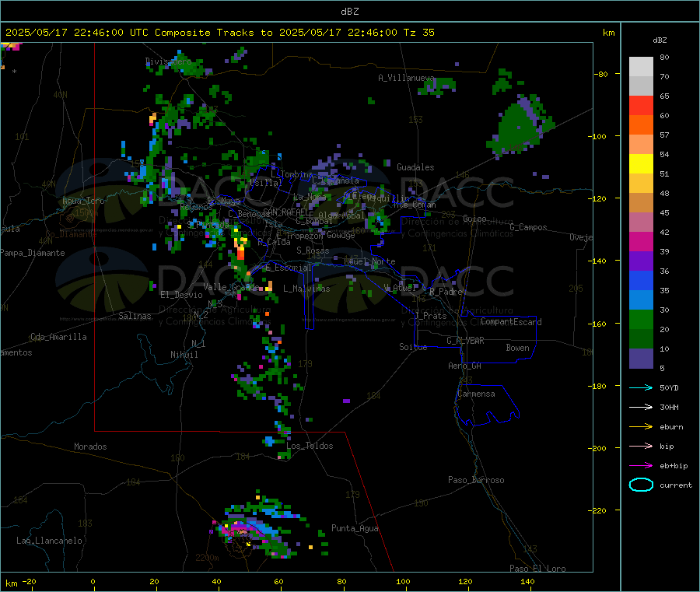Click the white 30HM arrow legend icon

[x=641, y=407]
